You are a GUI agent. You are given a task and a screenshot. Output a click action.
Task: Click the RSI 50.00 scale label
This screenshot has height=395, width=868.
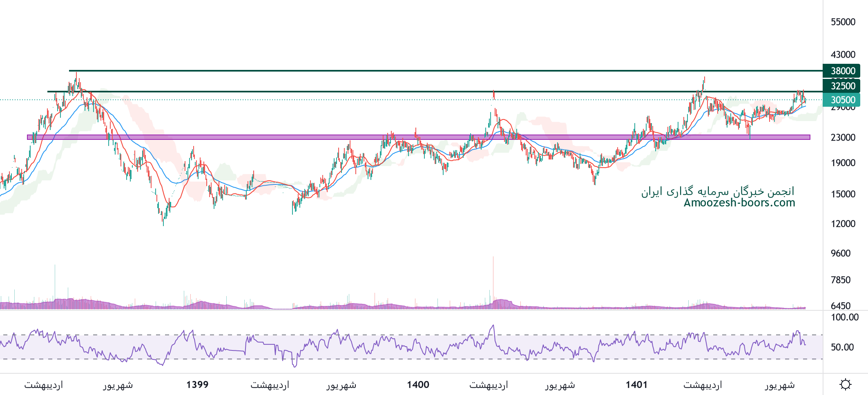click(x=842, y=347)
